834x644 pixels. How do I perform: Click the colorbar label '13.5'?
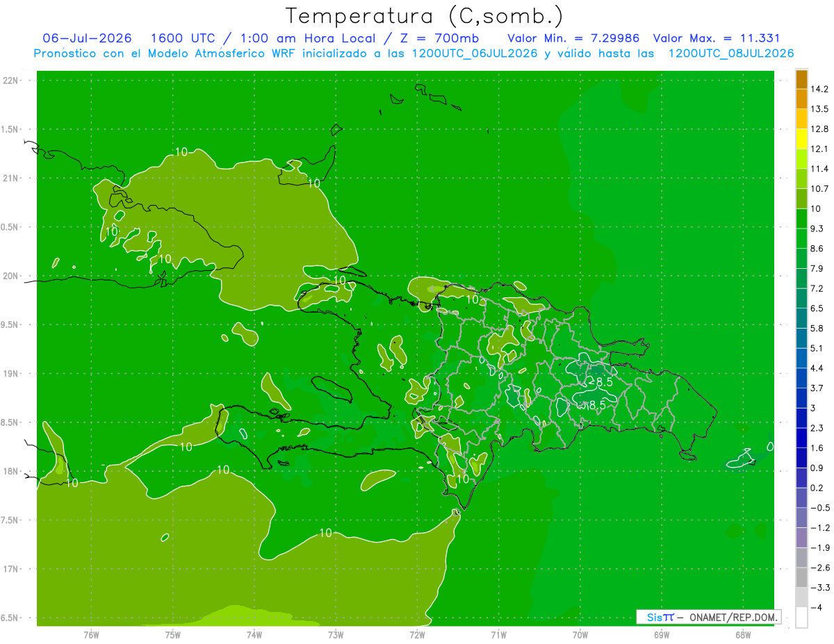819,109
